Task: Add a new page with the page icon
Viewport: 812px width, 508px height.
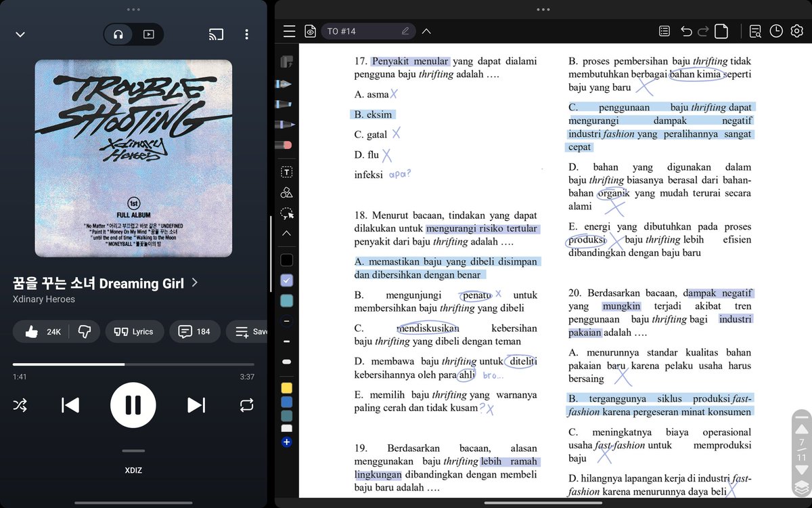Action: (721, 31)
